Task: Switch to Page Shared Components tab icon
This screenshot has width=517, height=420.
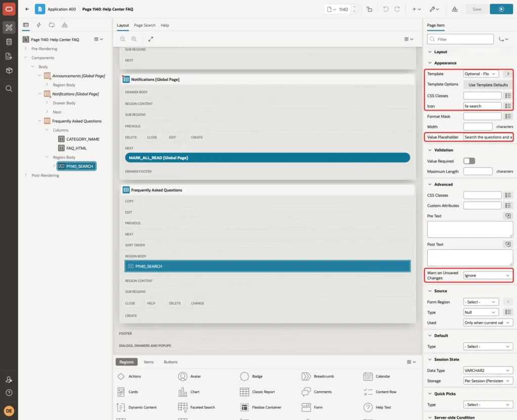Action: pyautogui.click(x=65, y=25)
